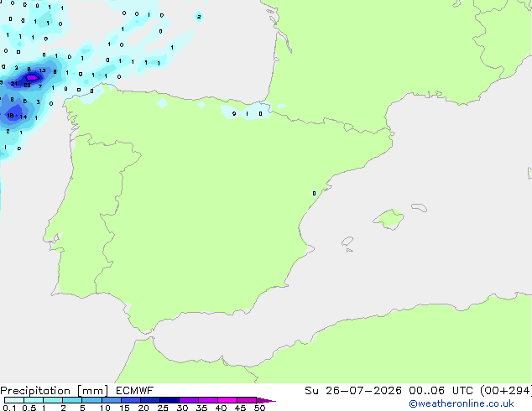This screenshot has width=532, height=411.
Task: Click the '14' precipitation value on map
Action: pos(23,117)
